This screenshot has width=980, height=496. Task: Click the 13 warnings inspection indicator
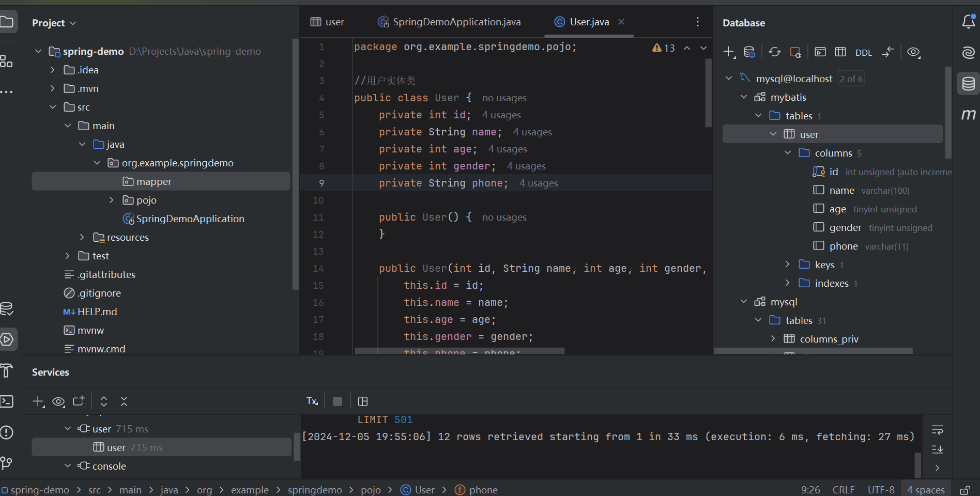[x=664, y=48]
